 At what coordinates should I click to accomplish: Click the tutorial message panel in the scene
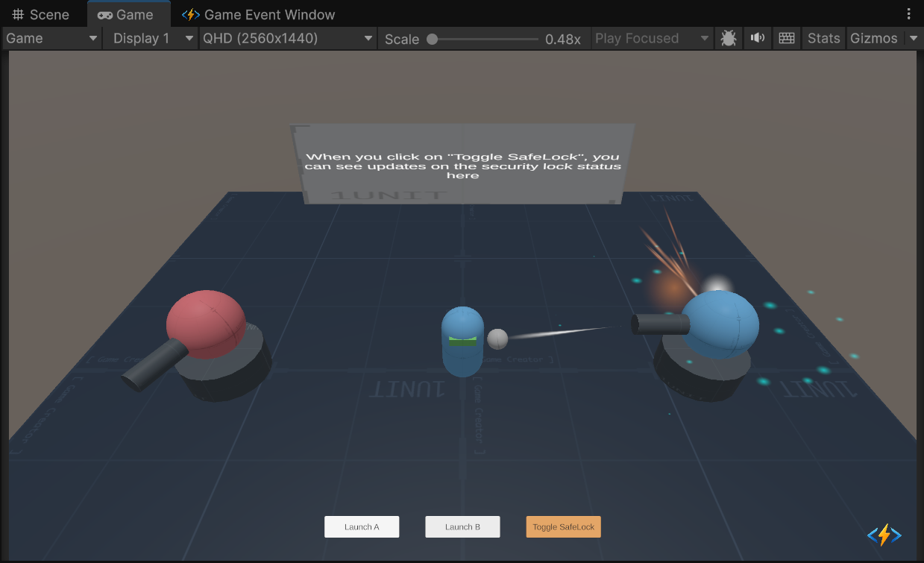[462, 164]
